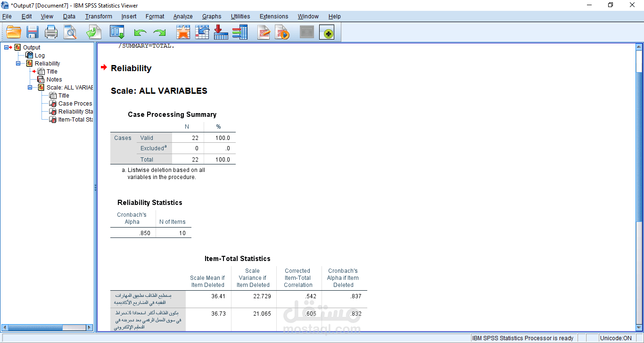This screenshot has width=644, height=343.
Task: Select Log item in outline pane
Action: pos(40,55)
